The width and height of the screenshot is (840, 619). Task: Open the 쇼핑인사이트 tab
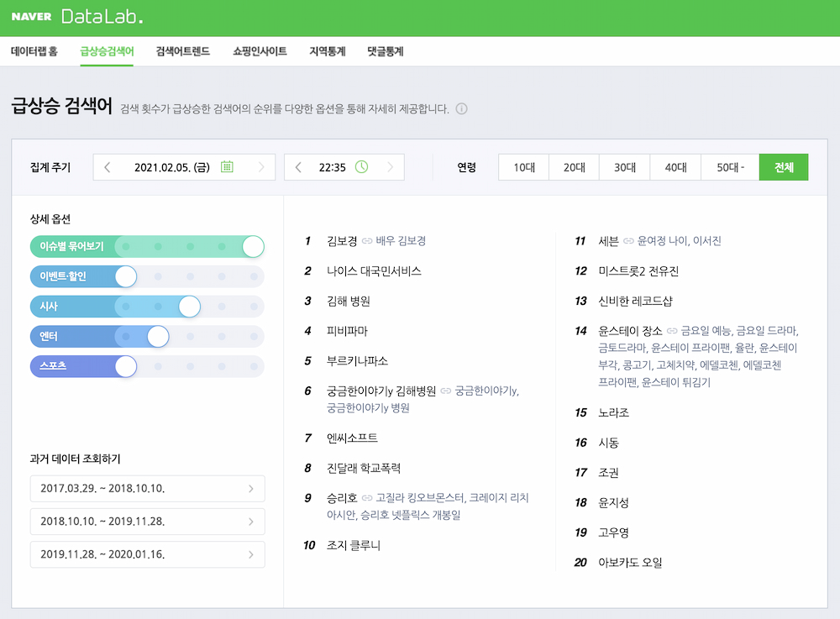tap(260, 51)
